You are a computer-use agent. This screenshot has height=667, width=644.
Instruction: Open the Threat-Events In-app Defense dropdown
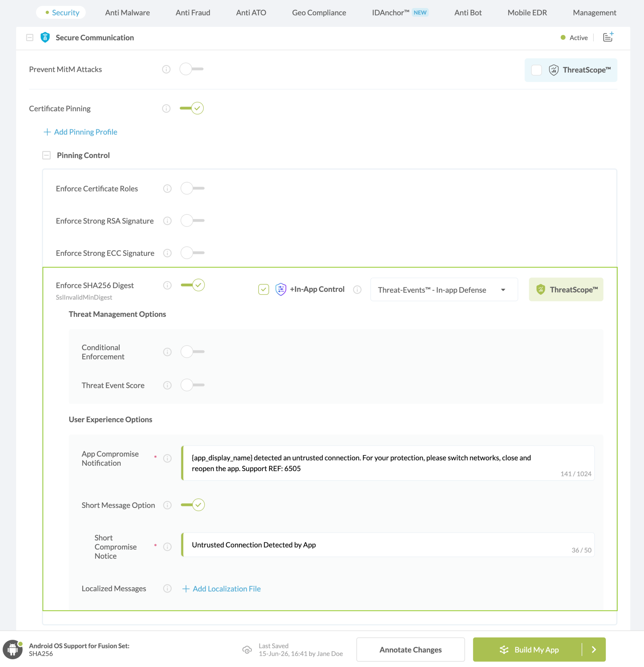(x=444, y=289)
